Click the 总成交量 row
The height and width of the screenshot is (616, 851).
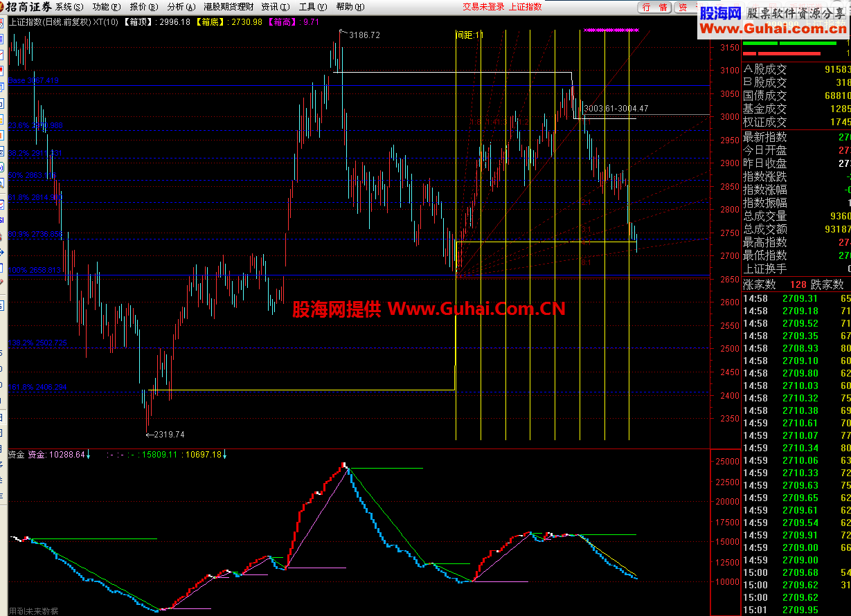pyautogui.click(x=796, y=216)
